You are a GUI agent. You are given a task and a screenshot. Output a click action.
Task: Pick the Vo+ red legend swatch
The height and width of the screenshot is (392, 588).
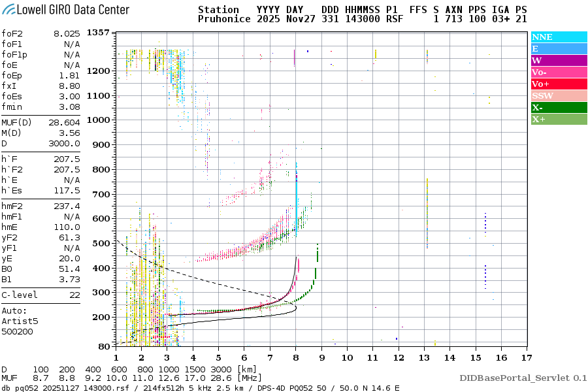click(x=559, y=84)
